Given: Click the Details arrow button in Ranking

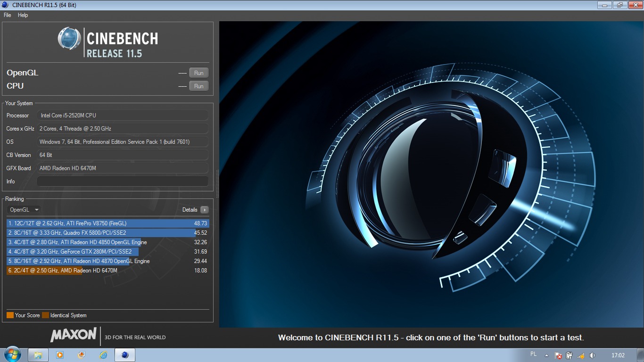Looking at the screenshot, I should (204, 210).
